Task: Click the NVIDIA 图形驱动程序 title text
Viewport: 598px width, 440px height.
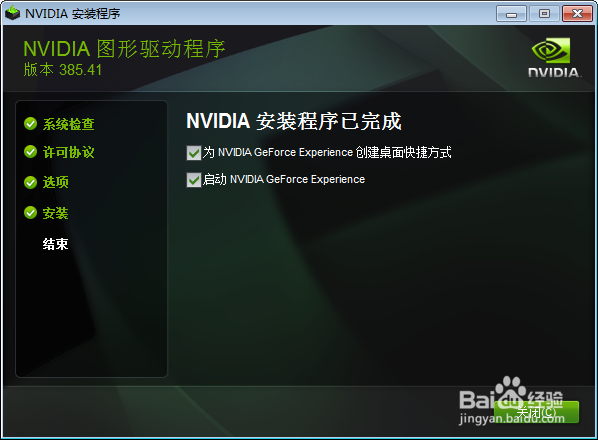Action: coord(124,49)
